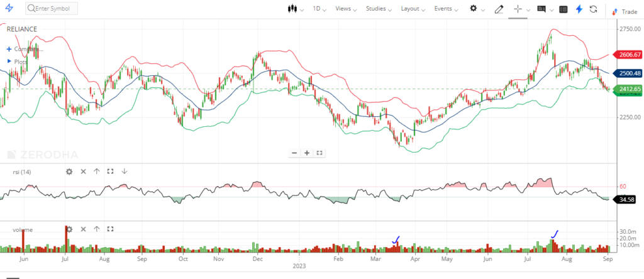Expand the chart type dropdown arrow
Screen dimensions: 644x279
302,10
